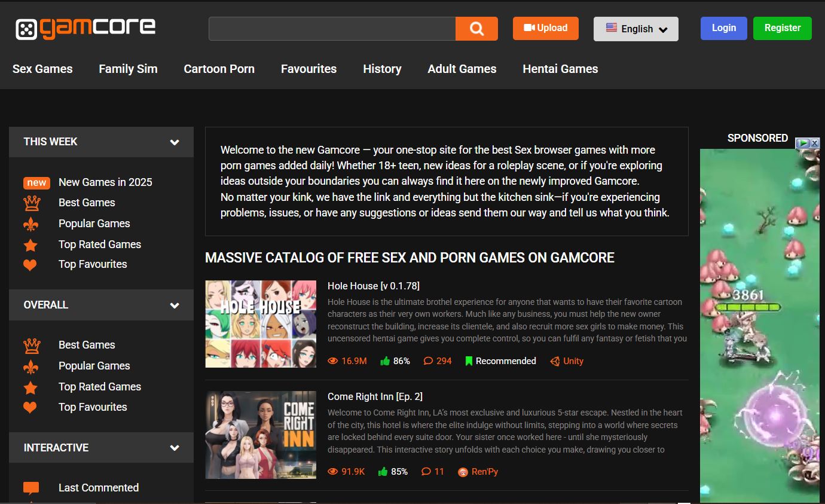Open the Cartoon Porn menu

point(219,69)
